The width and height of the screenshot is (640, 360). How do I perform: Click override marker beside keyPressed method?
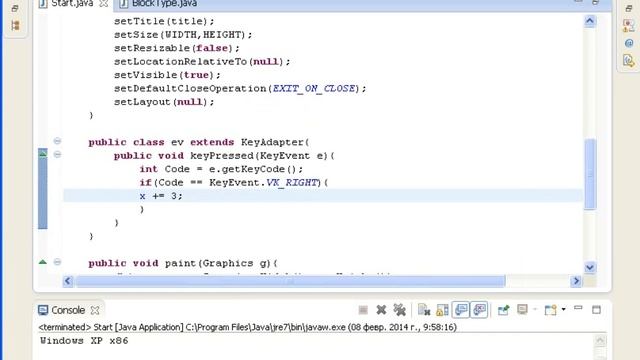(42, 153)
